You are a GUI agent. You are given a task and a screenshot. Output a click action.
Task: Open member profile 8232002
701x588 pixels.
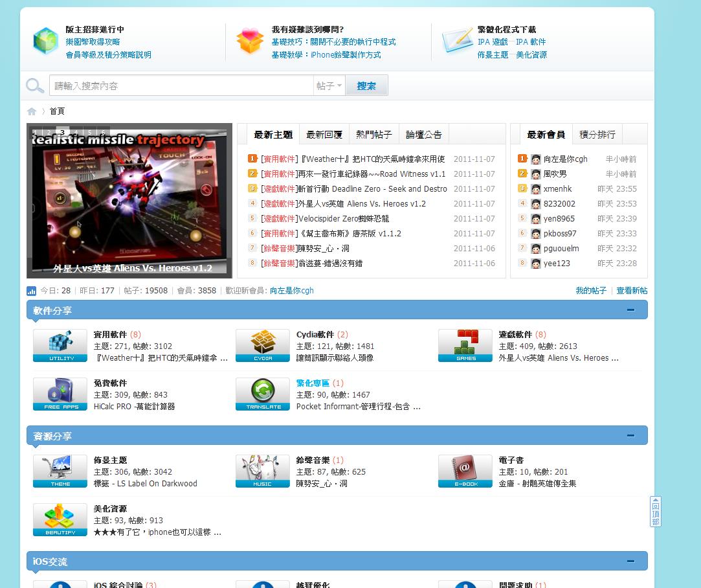pos(559,204)
